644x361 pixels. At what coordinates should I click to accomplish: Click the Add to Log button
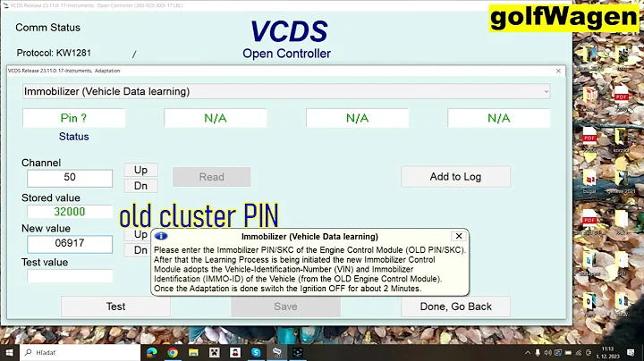(455, 177)
